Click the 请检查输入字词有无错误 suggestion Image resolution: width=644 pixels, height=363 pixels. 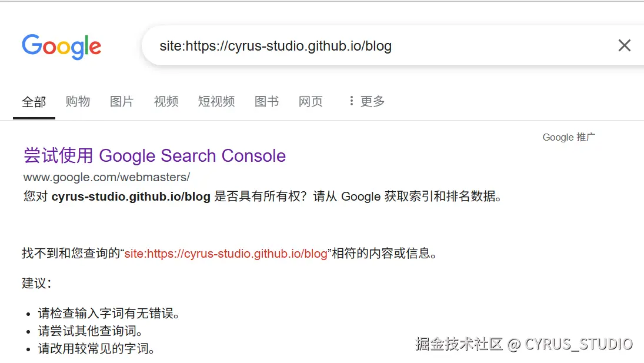[x=109, y=314]
